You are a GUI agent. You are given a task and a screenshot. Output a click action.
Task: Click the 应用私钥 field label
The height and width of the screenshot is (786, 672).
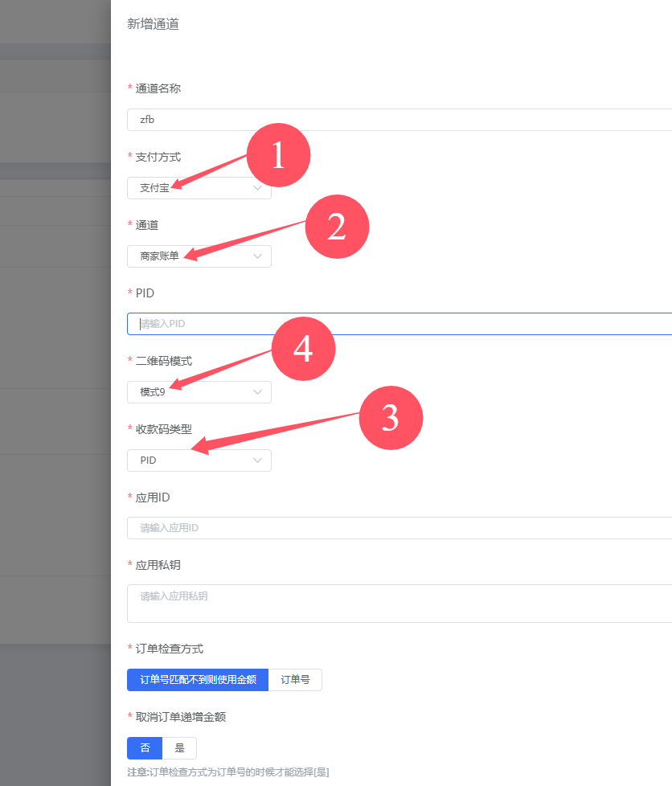pos(158,565)
